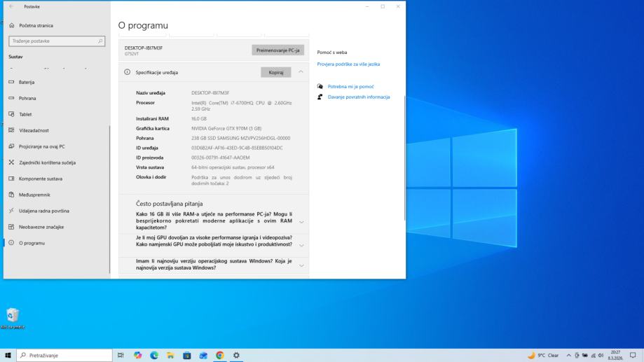Open Davanje povratnih informacija link

click(359, 97)
